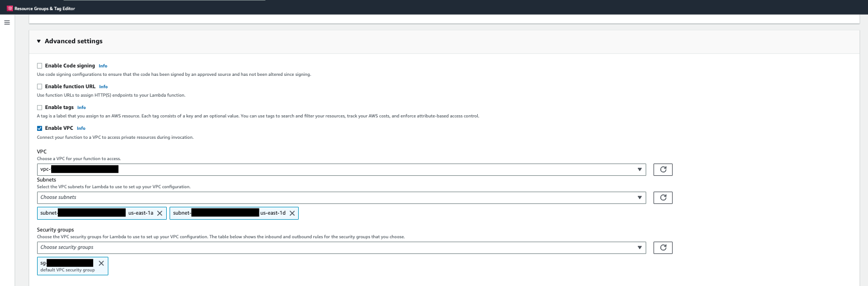This screenshot has height=286, width=868.
Task: View Info for Enable VPC
Action: click(x=81, y=128)
